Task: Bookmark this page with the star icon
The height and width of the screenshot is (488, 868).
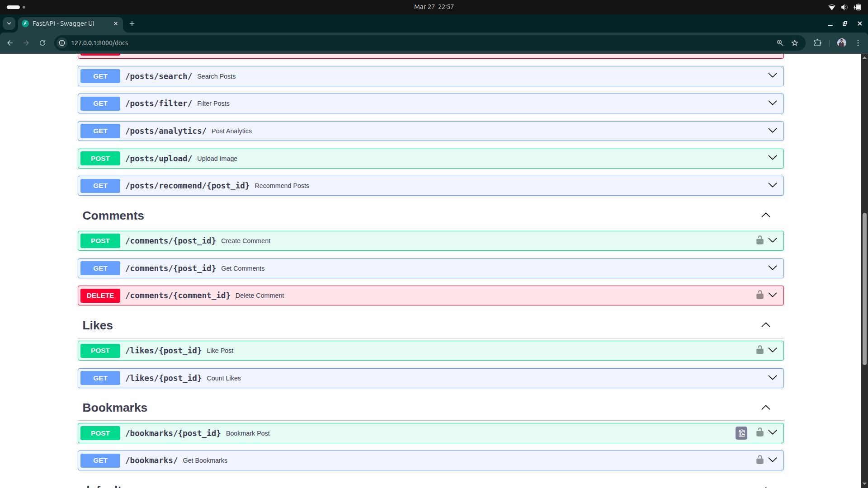Action: tap(795, 43)
